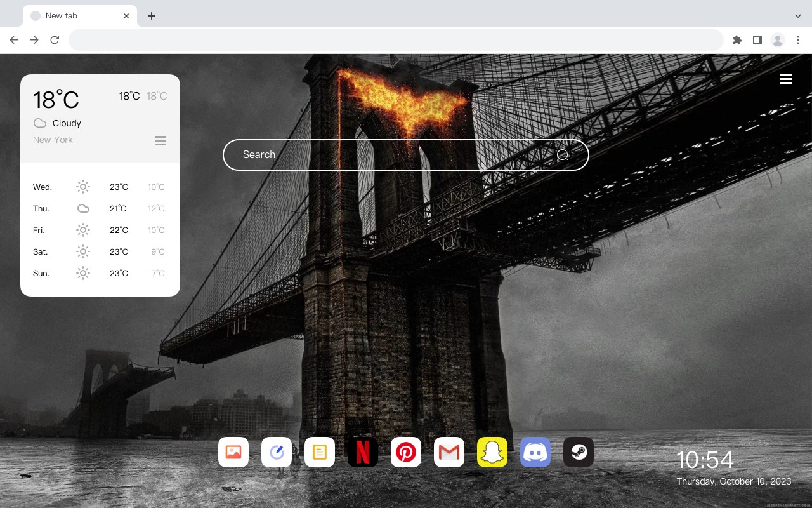Image resolution: width=812 pixels, height=508 pixels.
Task: Expand the tab search dropdown
Action: point(798,16)
